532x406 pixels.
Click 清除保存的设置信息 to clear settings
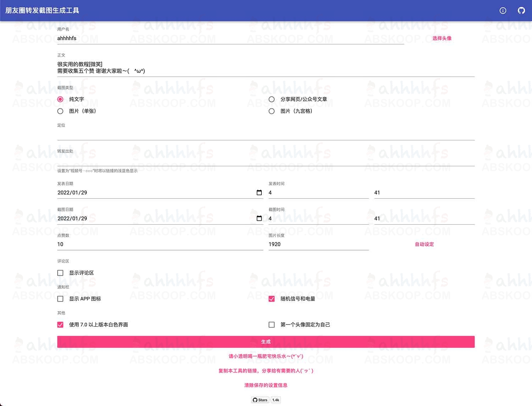pos(266,385)
